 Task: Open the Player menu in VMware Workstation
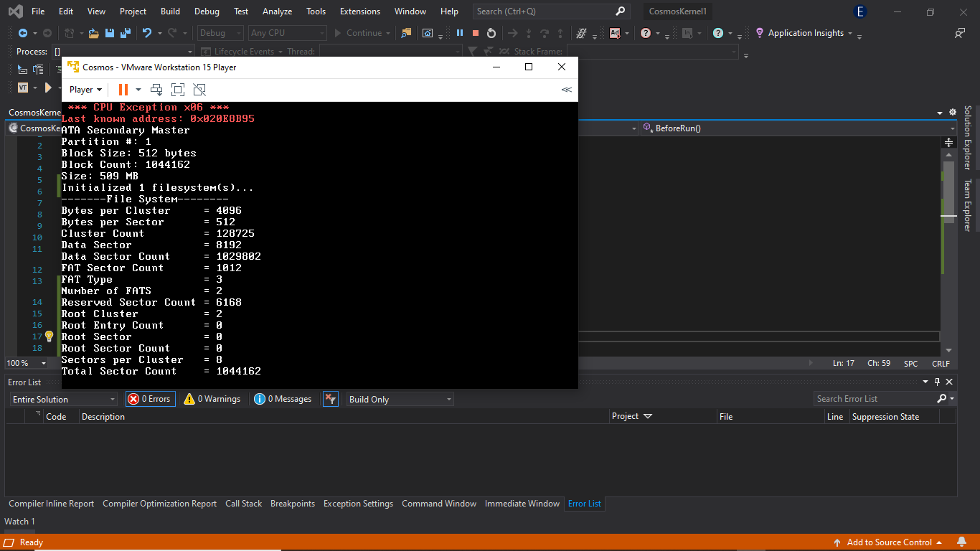84,89
